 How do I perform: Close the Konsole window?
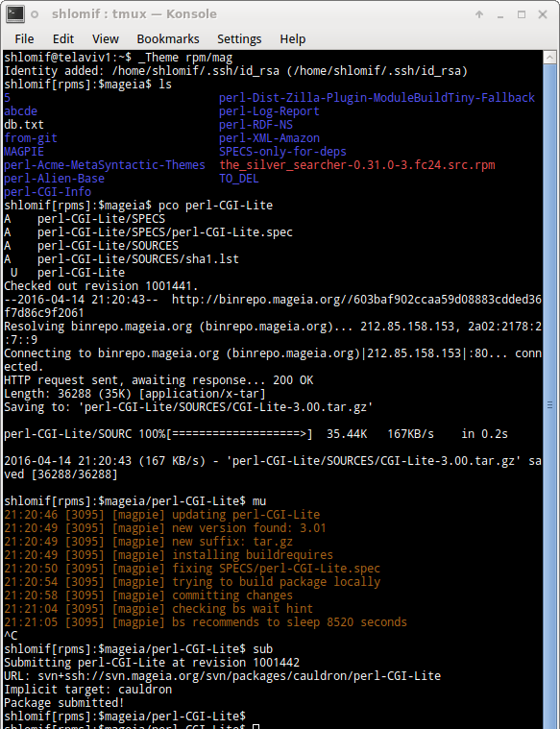[x=543, y=14]
